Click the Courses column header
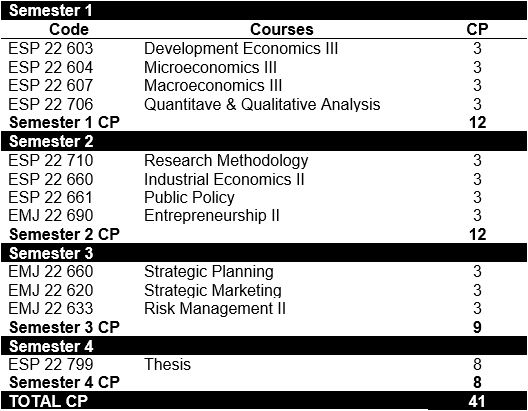The image size is (528, 411). (282, 30)
